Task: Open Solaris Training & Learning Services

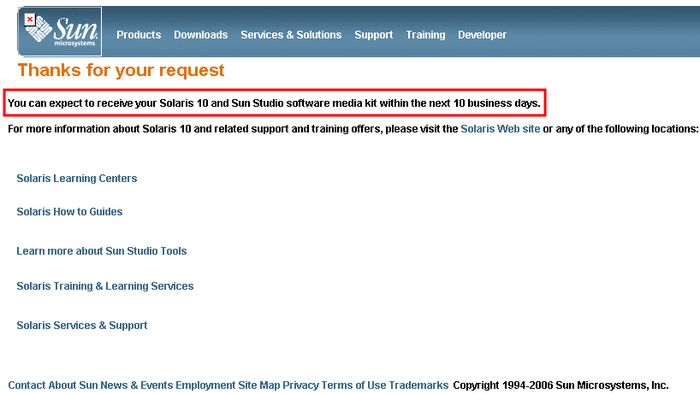Action: pyautogui.click(x=105, y=286)
